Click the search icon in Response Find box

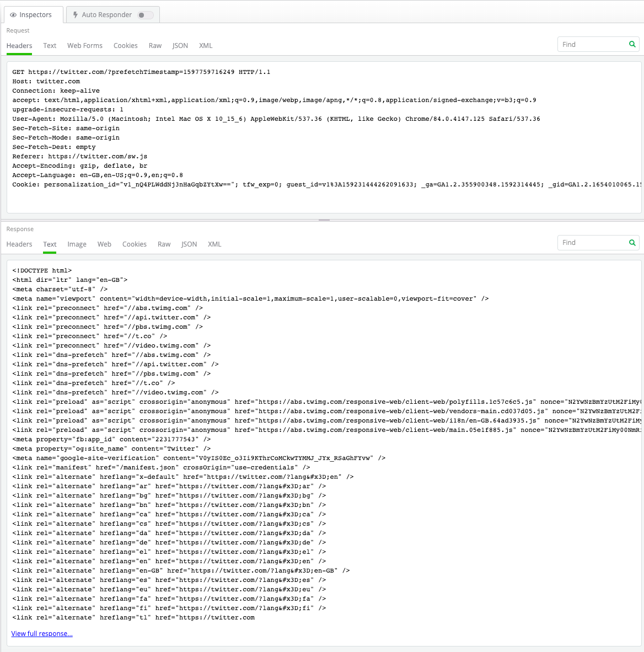click(632, 242)
